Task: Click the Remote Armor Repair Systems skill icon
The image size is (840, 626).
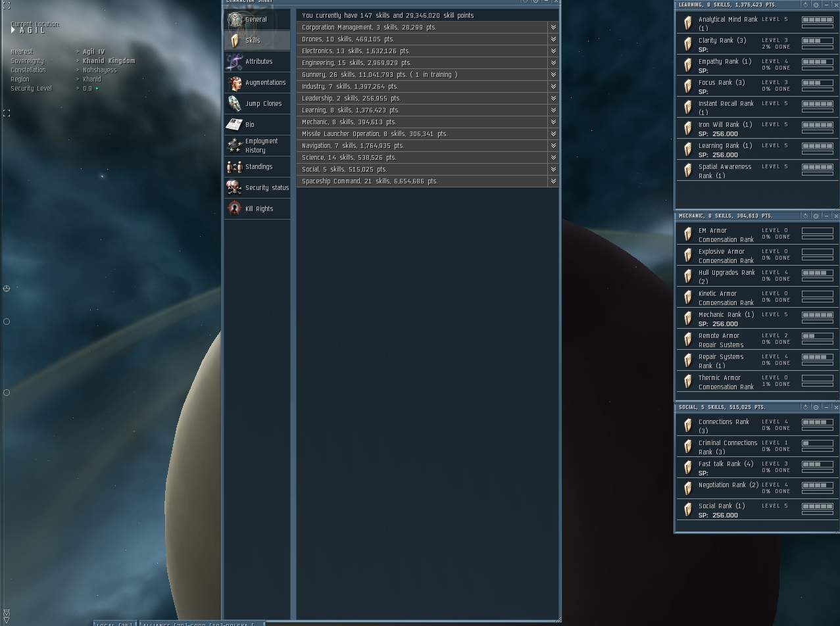Action: (x=688, y=339)
